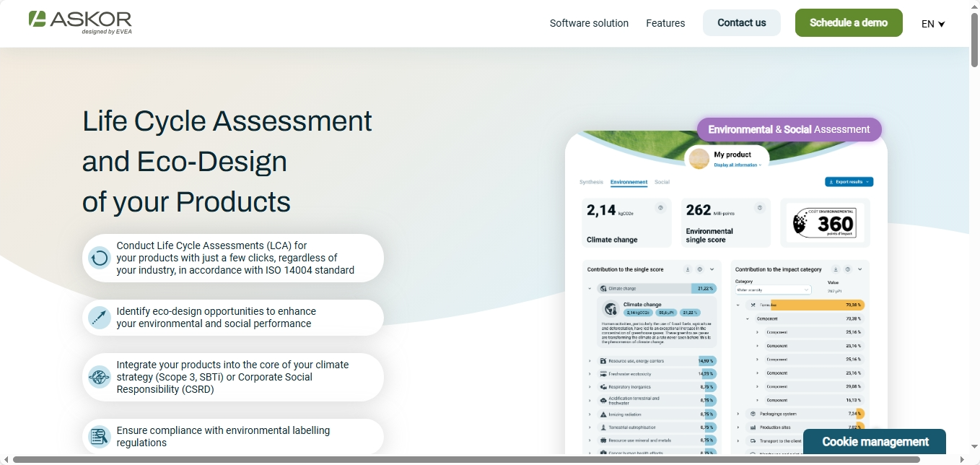The height and width of the screenshot is (465, 980).
Task: Collapse the expanded Component row
Action: 747,317
